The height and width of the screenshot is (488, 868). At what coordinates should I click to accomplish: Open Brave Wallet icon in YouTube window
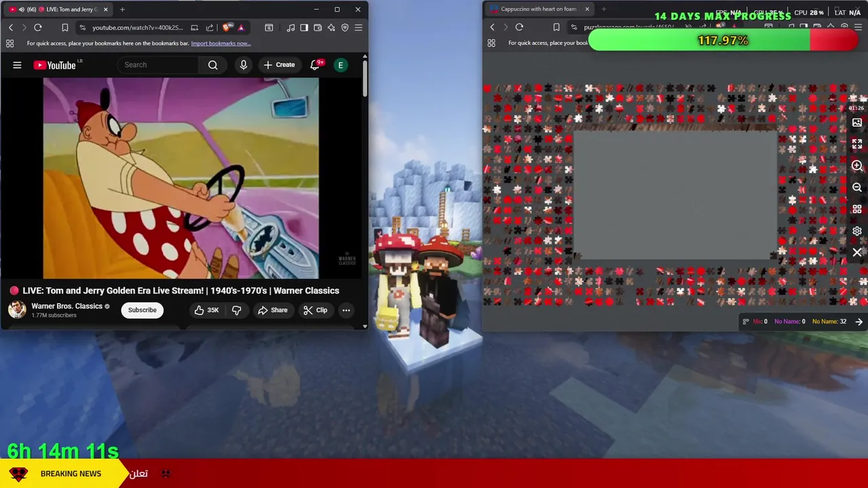317,27
